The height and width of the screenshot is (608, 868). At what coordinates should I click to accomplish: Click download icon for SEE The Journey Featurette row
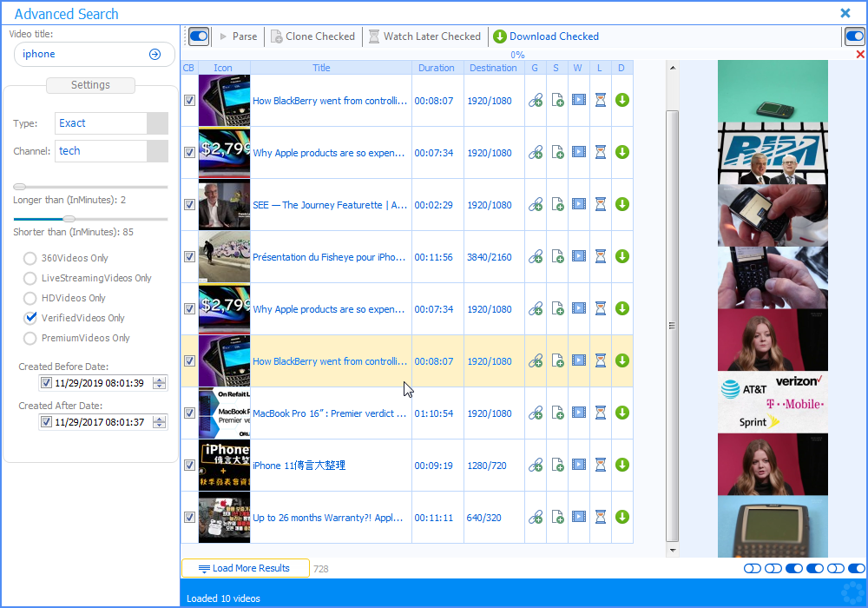click(622, 204)
